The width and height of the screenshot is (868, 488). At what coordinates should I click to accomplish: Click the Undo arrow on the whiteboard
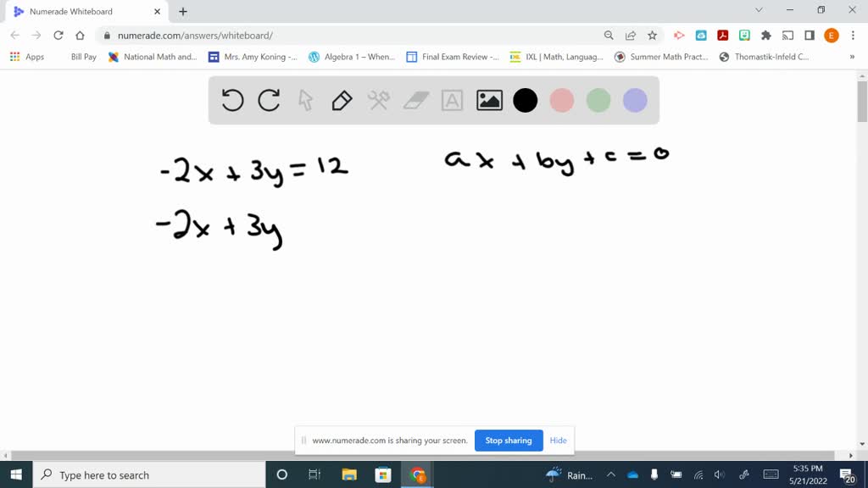pyautogui.click(x=231, y=100)
